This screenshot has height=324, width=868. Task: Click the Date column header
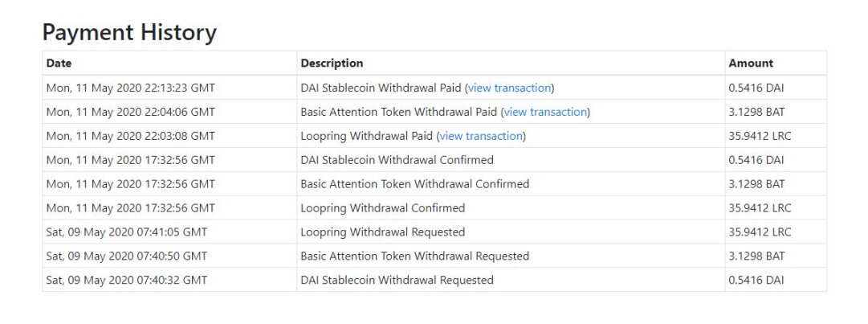coord(59,64)
